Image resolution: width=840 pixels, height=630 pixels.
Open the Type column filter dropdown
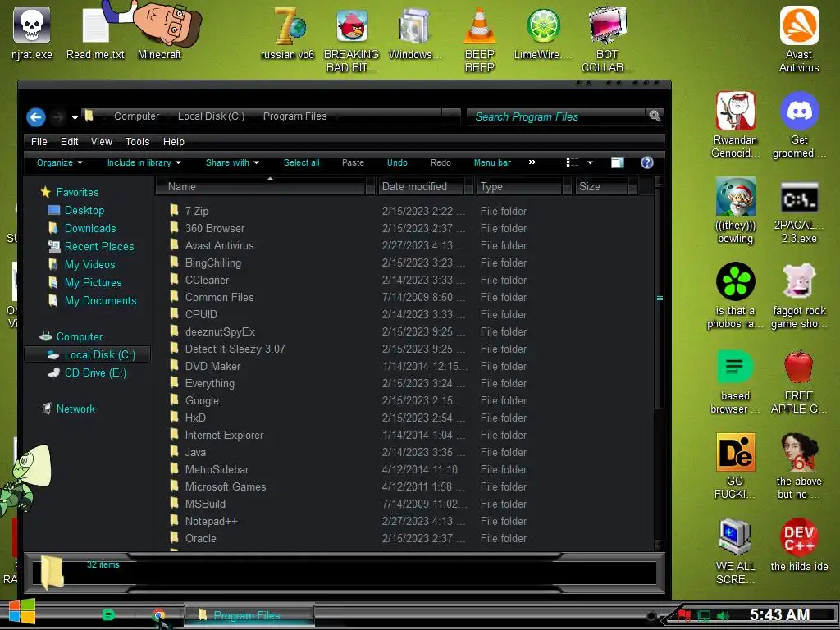tap(567, 186)
